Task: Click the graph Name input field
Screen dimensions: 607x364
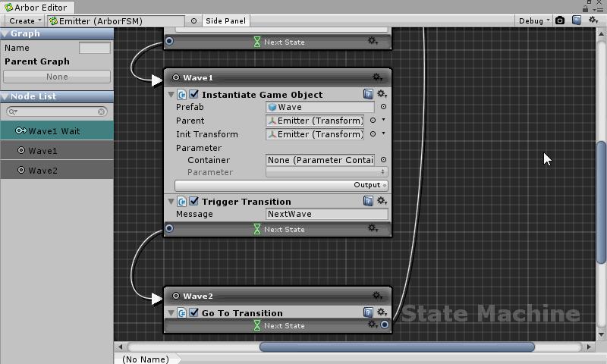Action: [95, 48]
